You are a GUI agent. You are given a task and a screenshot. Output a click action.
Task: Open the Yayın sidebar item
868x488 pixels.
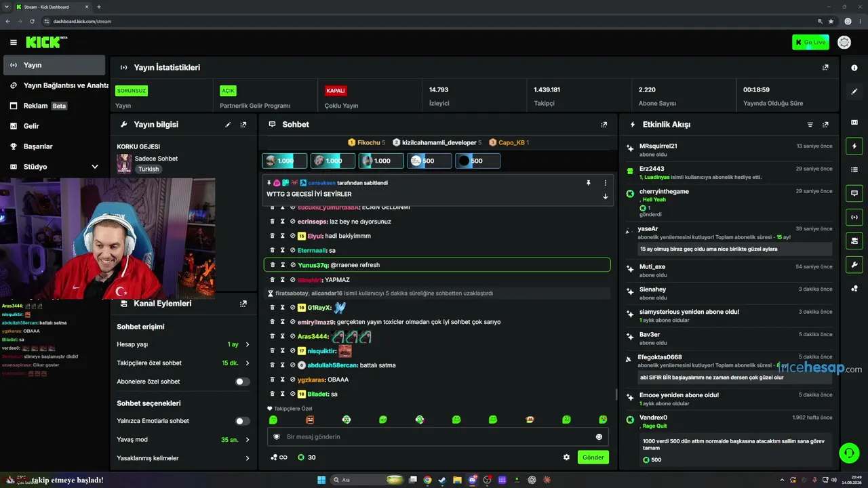coord(54,65)
